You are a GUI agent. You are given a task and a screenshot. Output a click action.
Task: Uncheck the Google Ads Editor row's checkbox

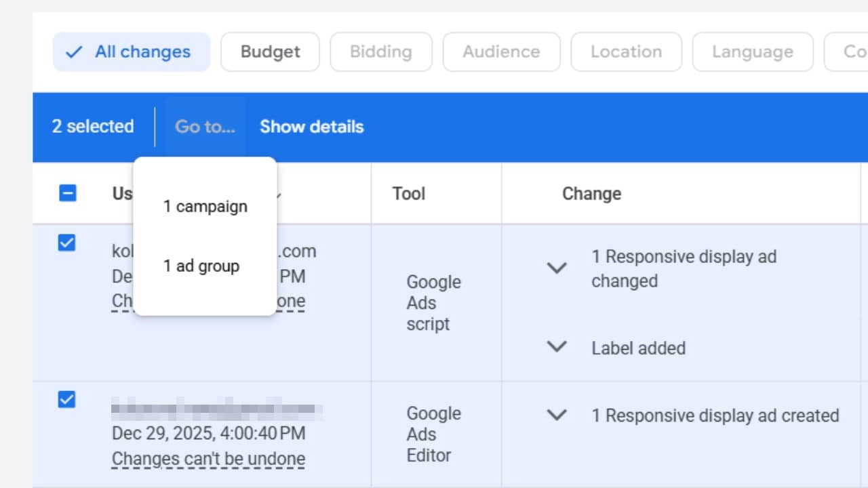click(x=66, y=400)
